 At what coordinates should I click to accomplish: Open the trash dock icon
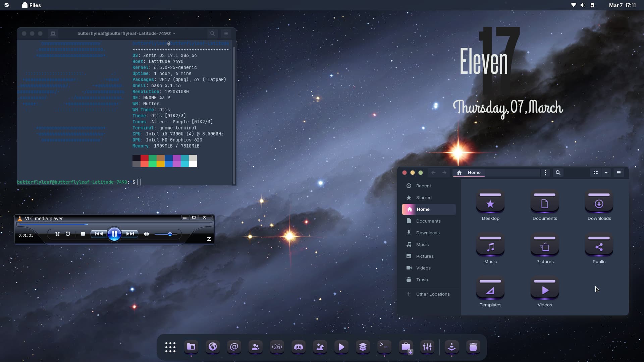coord(473,347)
